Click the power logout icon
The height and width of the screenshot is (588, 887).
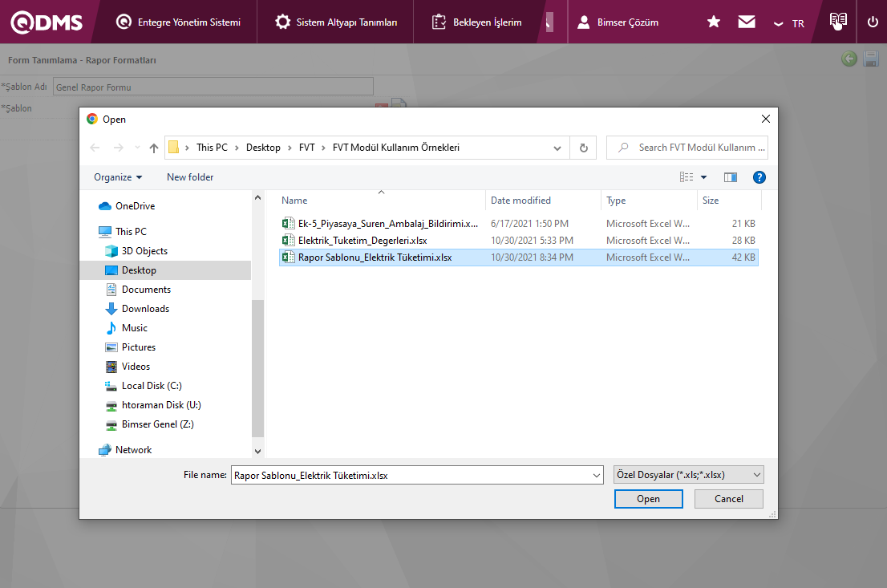[873, 22]
